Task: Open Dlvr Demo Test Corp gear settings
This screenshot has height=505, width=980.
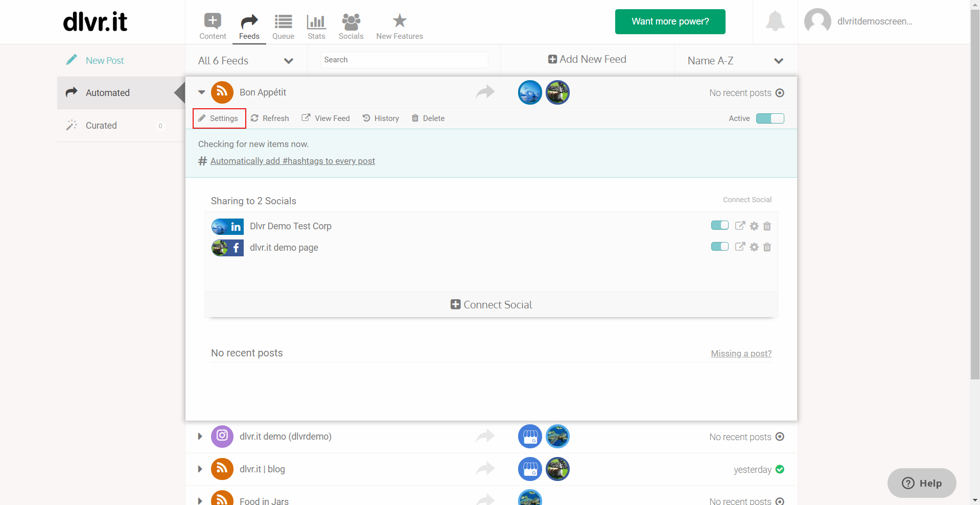Action: [754, 226]
